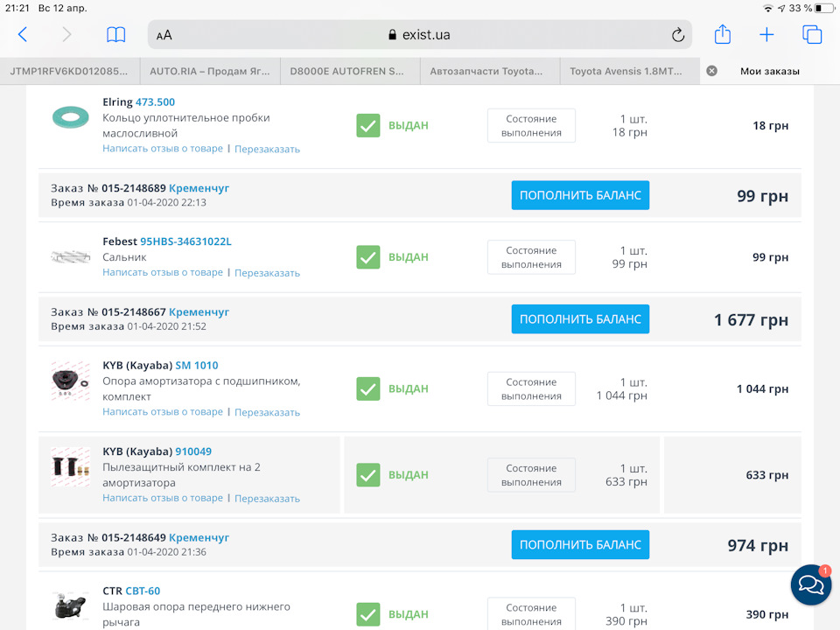Show Febest item Состояние выполнения
This screenshot has height=630, width=840.
click(531, 257)
